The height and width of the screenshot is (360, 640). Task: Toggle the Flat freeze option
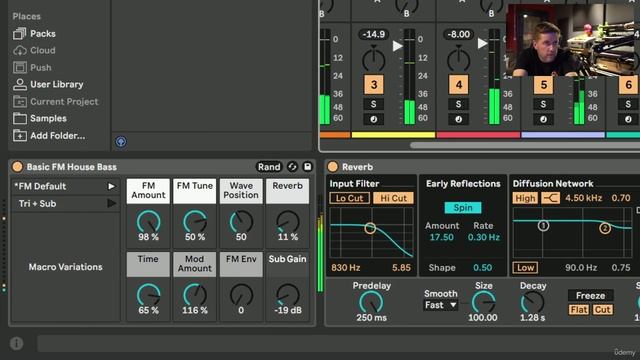579,310
